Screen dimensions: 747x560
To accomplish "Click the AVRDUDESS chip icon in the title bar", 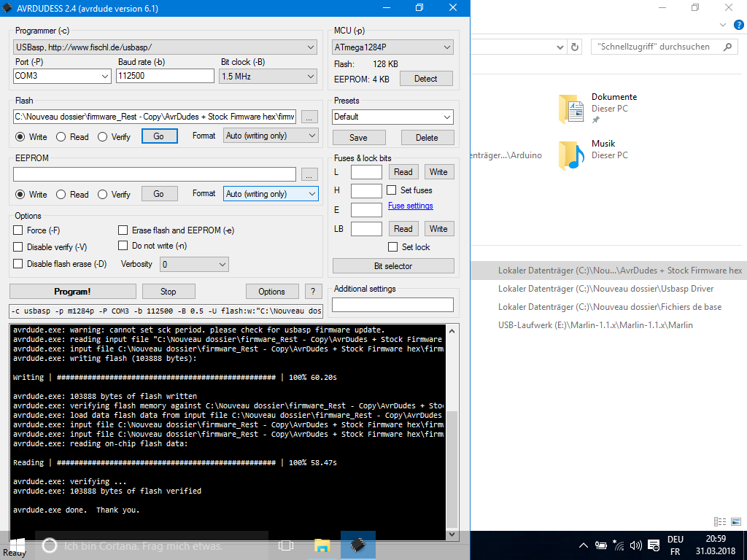I will tap(7, 8).
